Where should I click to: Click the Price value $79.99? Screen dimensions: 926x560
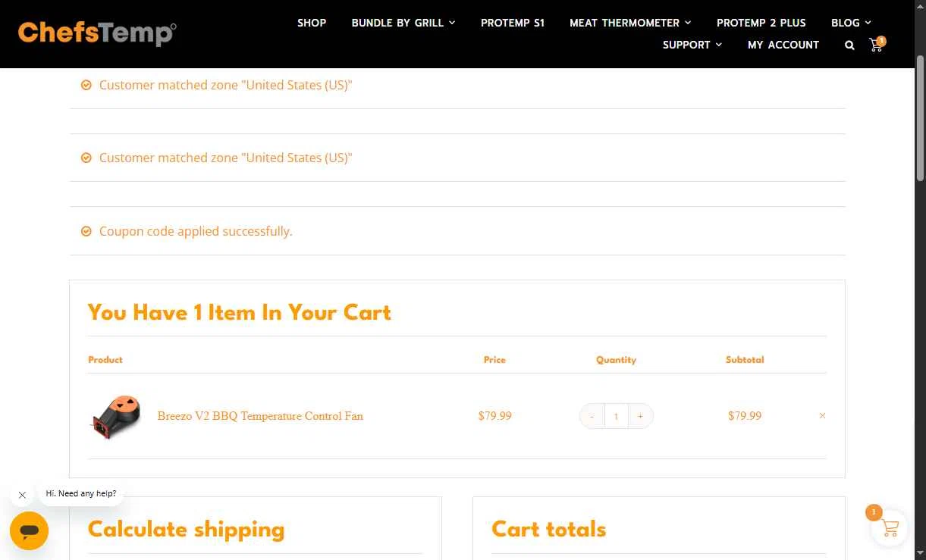(495, 416)
